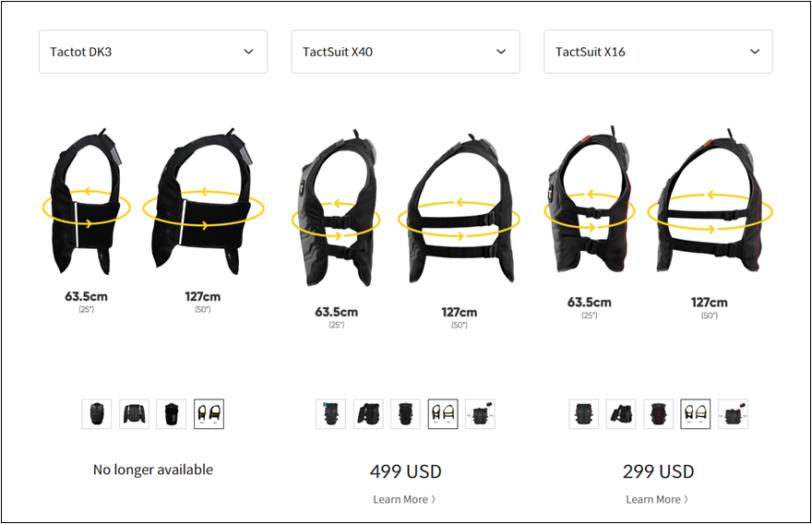Select TactSuit X16 open-vest thumbnail
The image size is (812, 524).
(x=621, y=413)
